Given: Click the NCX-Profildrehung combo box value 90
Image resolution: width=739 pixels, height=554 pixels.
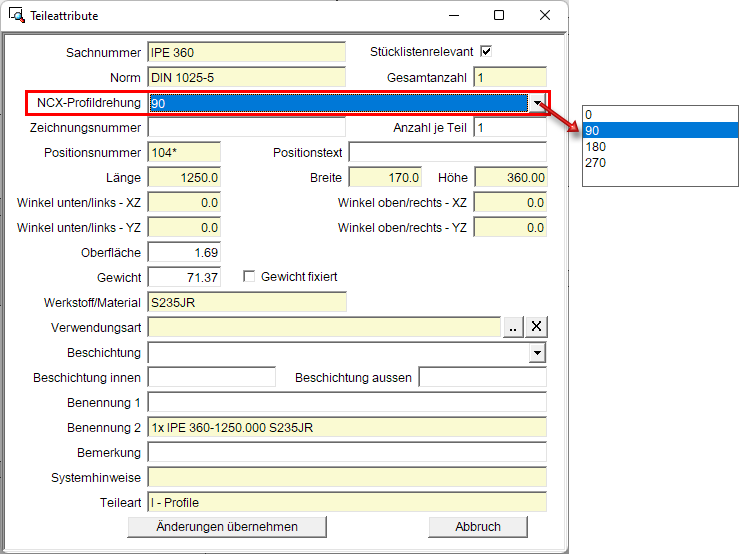Looking at the screenshot, I should point(338,103).
